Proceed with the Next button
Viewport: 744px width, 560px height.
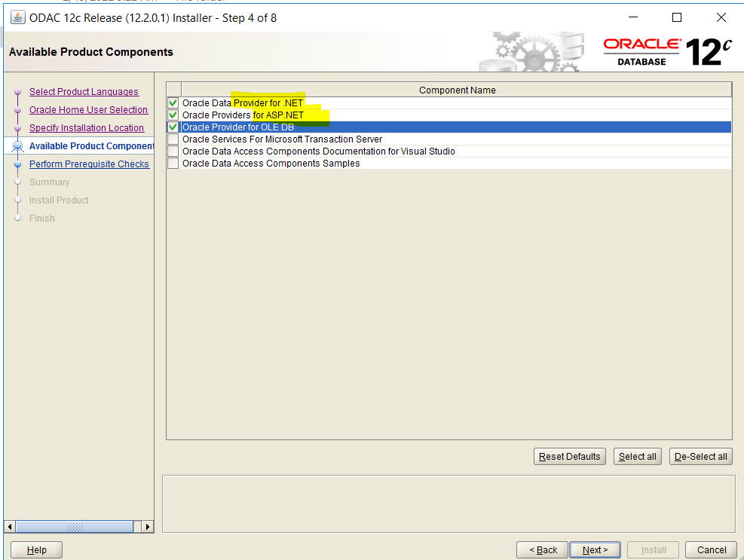[x=595, y=550]
